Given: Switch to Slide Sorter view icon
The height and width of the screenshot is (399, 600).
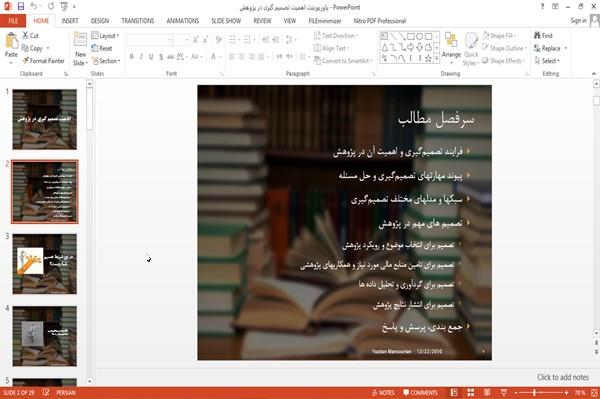Looking at the screenshot, I should (471, 393).
